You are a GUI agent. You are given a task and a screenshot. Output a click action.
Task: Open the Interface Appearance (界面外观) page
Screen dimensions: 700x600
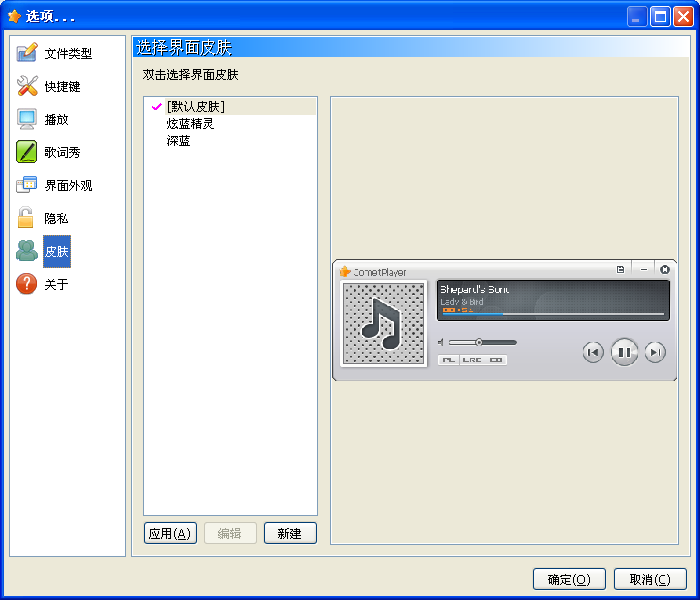67,186
